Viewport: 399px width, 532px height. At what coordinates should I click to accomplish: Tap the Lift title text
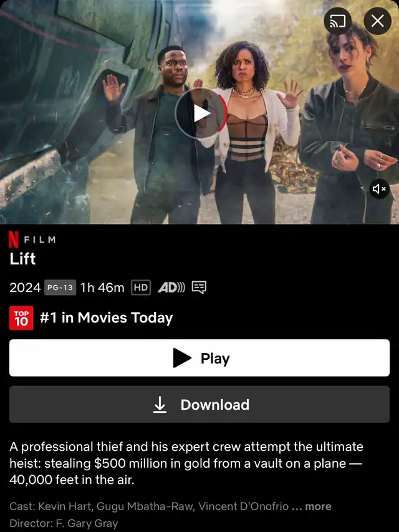(x=22, y=259)
